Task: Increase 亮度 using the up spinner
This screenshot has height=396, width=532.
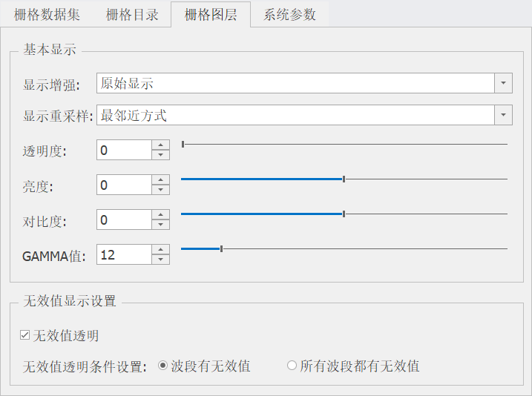Action: click(x=161, y=180)
